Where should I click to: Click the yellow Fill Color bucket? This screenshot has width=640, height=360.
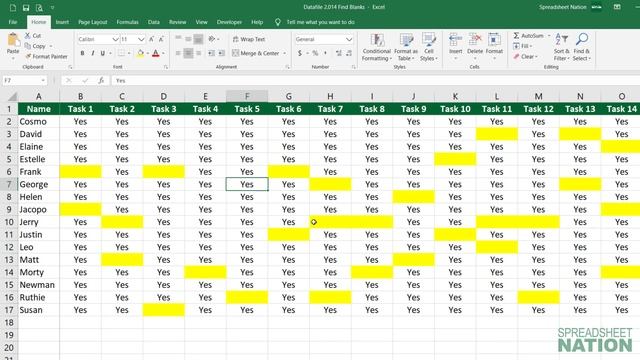140,53
